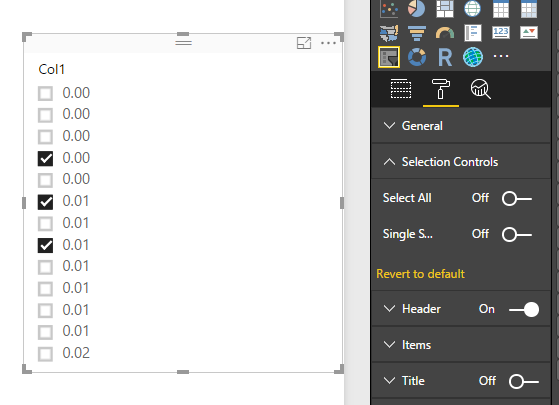Open more custom visuals ellipsis
Image resolution: width=559 pixels, height=405 pixels.
(501, 56)
